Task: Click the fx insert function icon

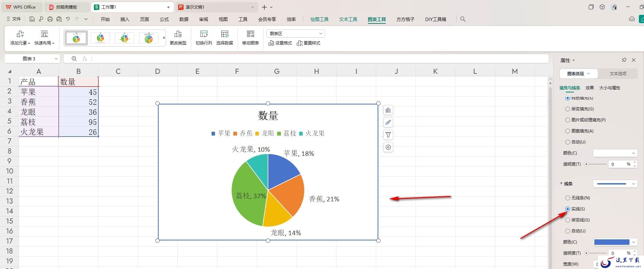Action: [85, 59]
